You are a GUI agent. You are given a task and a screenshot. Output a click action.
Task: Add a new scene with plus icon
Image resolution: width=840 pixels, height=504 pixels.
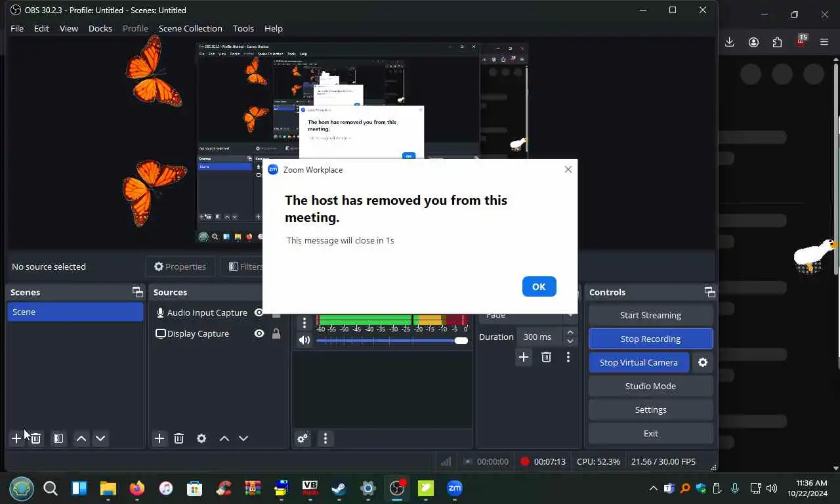tap(16, 438)
